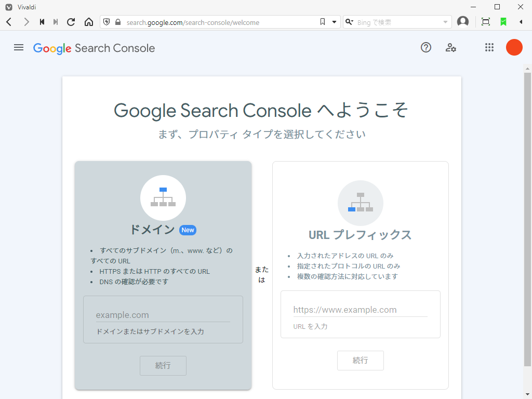Reload the current page
The width and height of the screenshot is (532, 399).
point(71,22)
